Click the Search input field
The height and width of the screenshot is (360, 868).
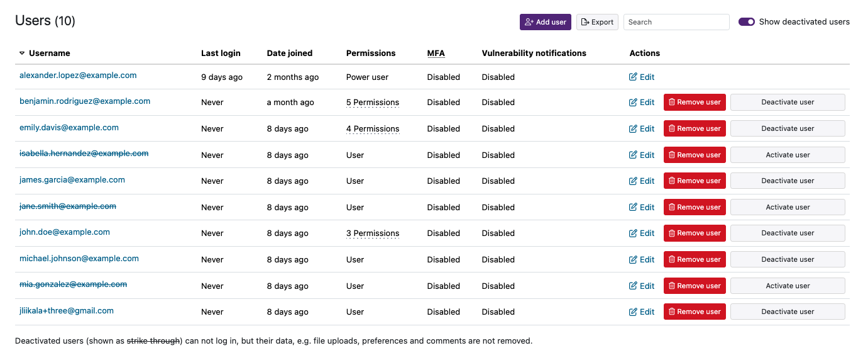[676, 22]
